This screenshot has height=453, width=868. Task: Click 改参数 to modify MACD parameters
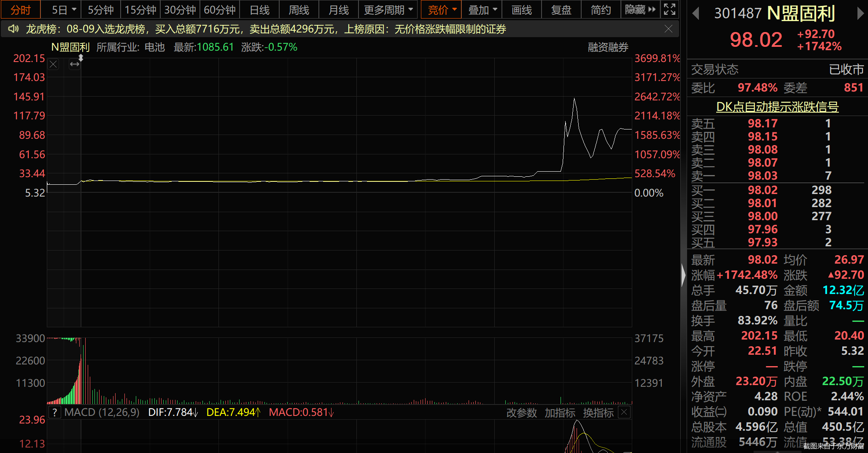point(521,413)
